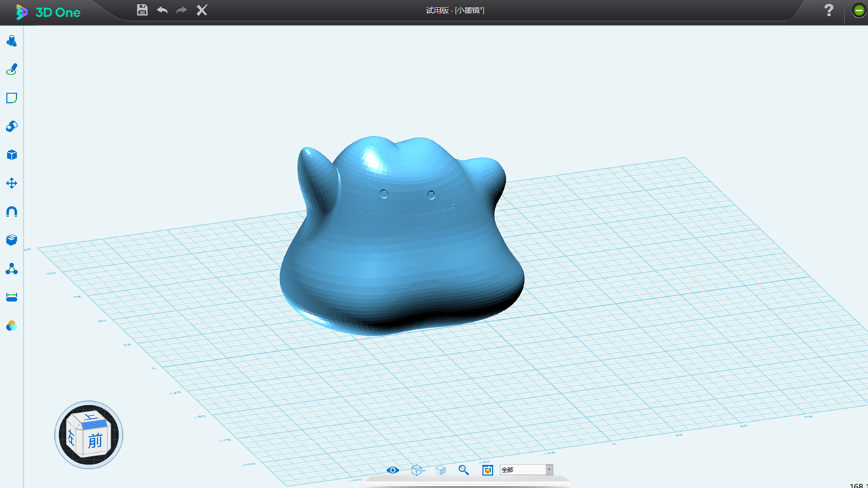The height and width of the screenshot is (488, 868).
Task: Open the 全部 filter dropdown
Action: pyautogui.click(x=527, y=470)
